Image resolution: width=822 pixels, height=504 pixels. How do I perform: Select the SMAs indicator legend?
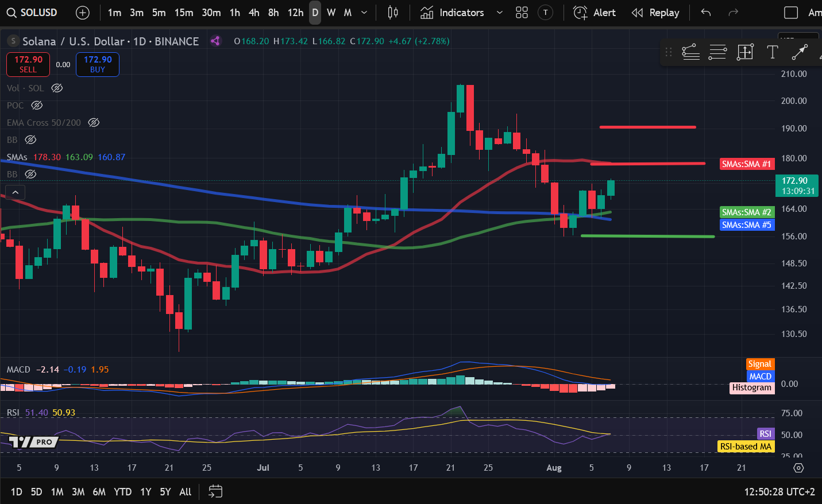coord(17,157)
